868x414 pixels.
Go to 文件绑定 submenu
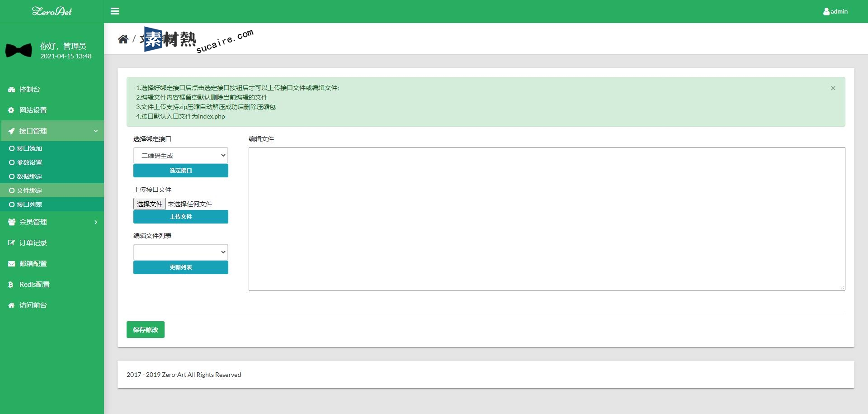tap(52, 190)
